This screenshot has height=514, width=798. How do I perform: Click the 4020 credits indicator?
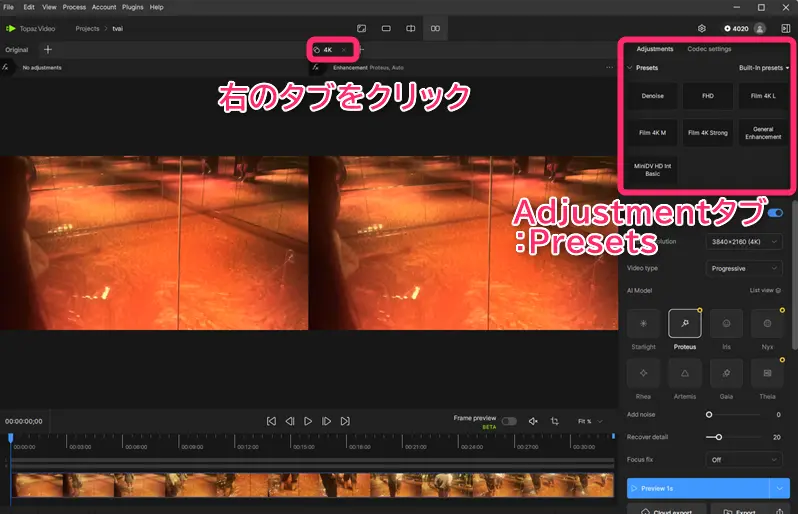[736, 28]
